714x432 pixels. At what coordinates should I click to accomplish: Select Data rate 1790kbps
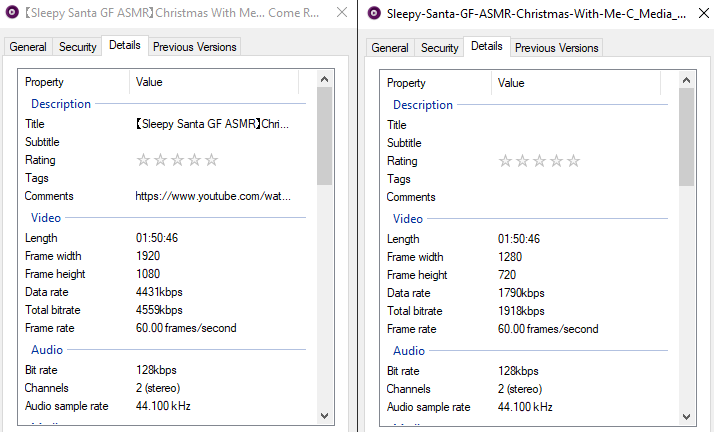click(521, 293)
